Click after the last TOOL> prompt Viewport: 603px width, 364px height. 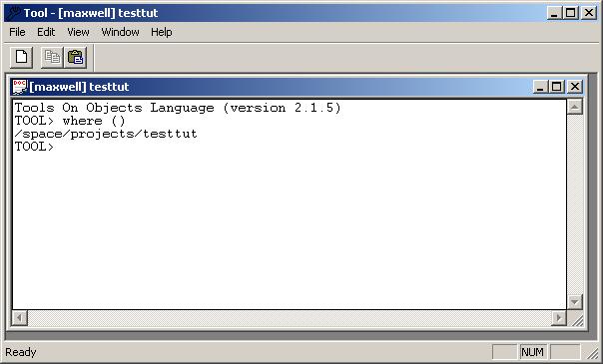coord(60,147)
